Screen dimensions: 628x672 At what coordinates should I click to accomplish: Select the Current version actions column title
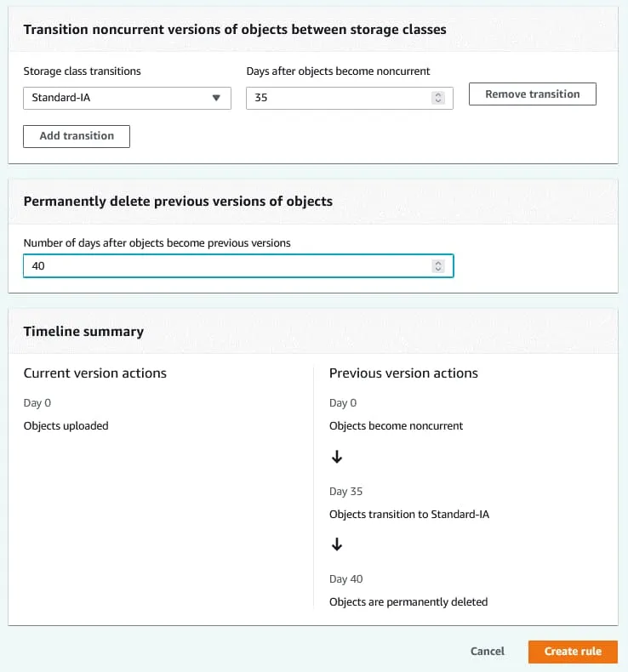[x=94, y=373]
